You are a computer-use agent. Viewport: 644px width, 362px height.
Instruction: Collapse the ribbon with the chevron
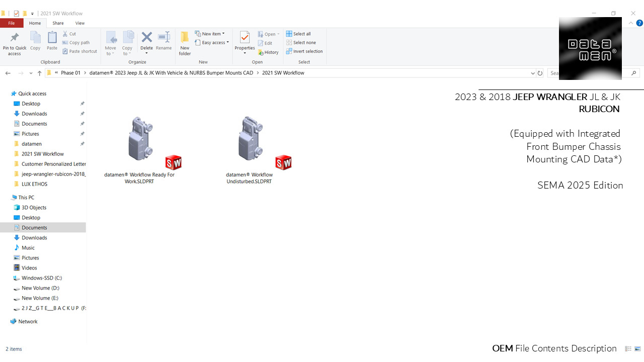click(x=631, y=23)
